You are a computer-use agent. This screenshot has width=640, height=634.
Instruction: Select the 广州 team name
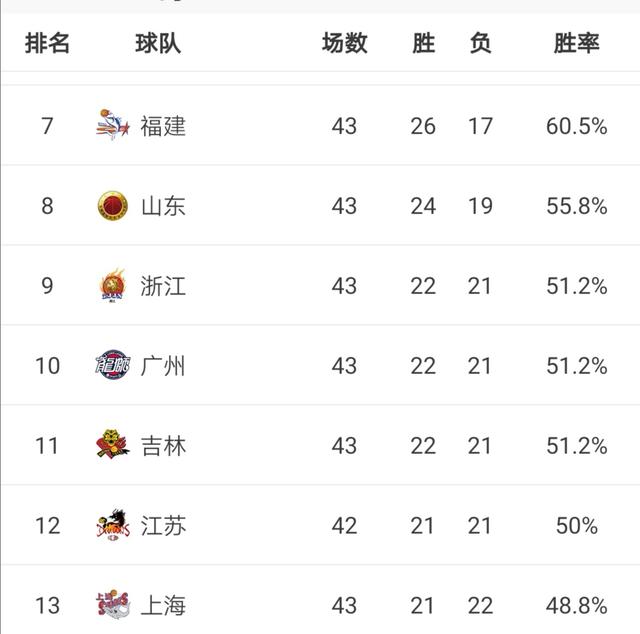[163, 366]
